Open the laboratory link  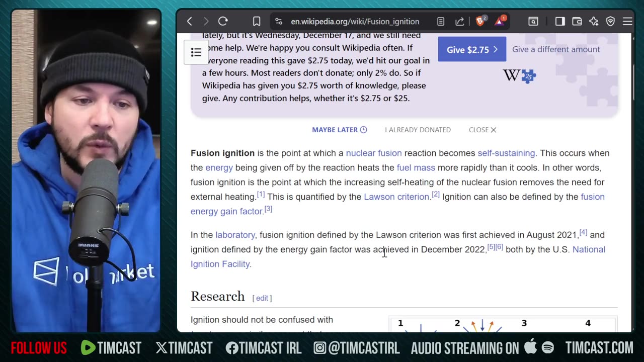coord(235,235)
